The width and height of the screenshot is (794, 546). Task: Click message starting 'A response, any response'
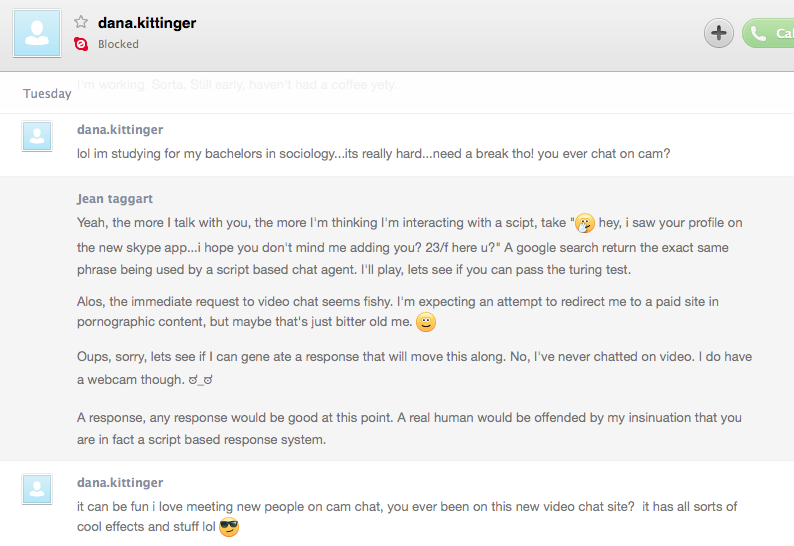(x=409, y=428)
